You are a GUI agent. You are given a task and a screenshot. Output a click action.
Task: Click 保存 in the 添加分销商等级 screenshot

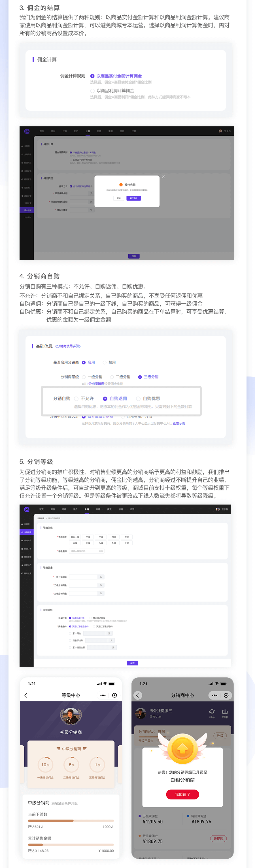132,663
